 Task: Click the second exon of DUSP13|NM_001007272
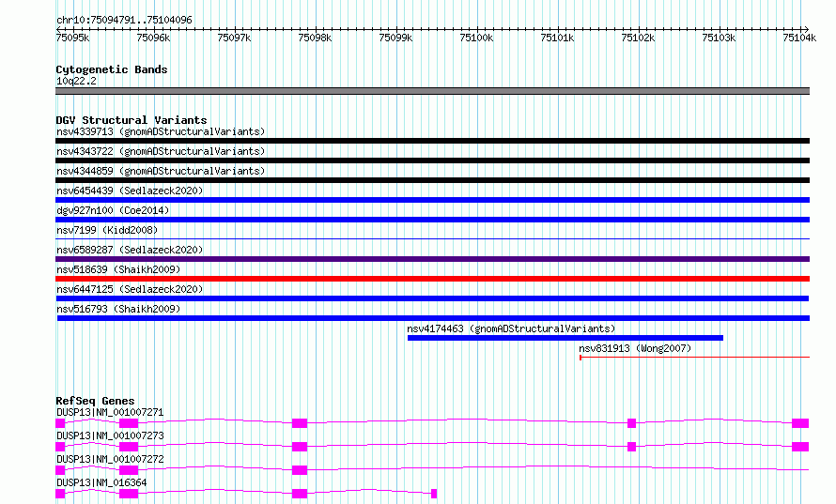point(129,470)
